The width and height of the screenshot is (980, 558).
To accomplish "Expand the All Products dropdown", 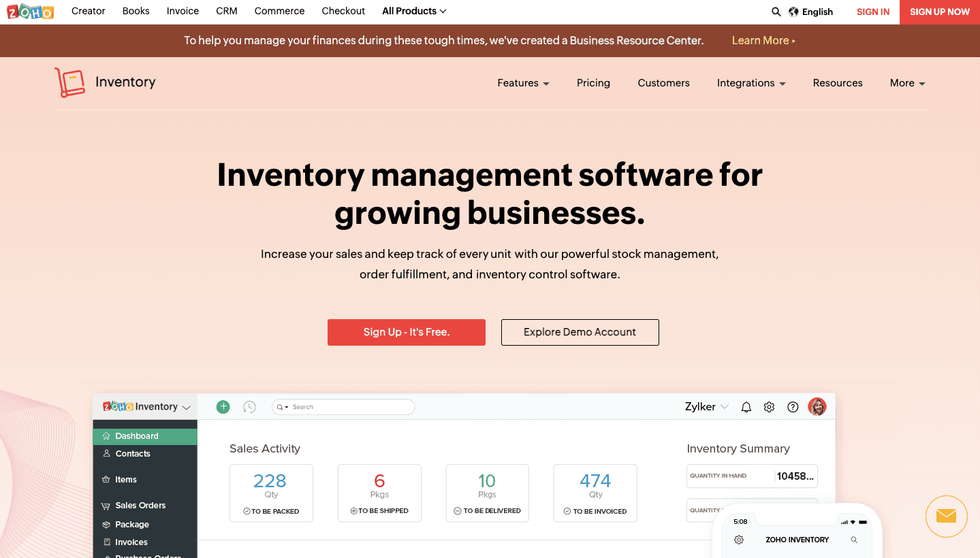I will tap(413, 11).
